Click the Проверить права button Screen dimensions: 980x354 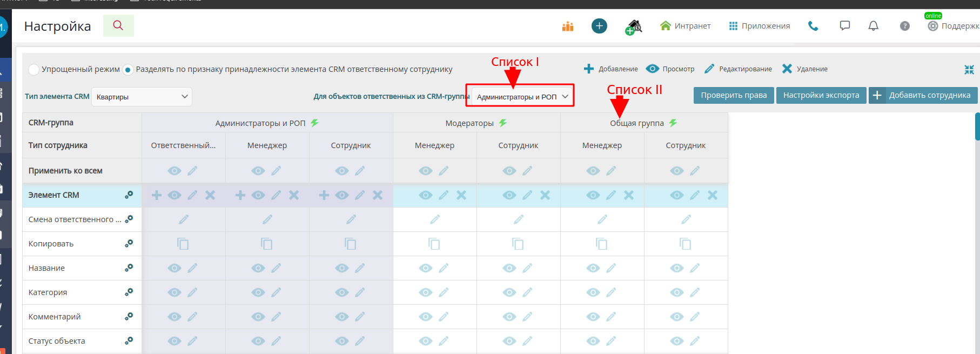point(734,95)
